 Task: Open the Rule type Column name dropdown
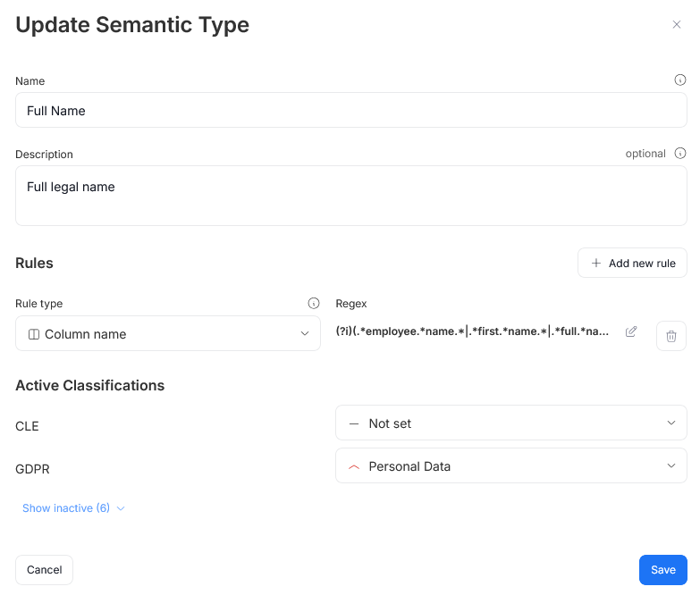coord(168,333)
